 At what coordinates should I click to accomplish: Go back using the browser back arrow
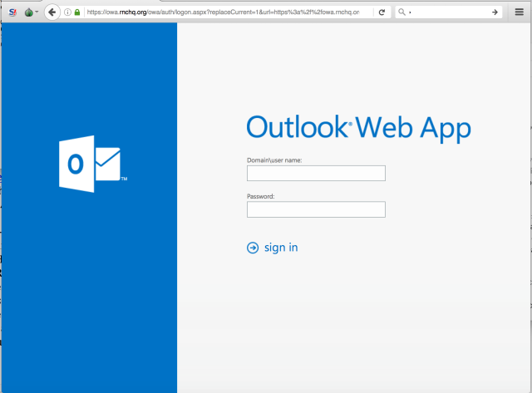point(52,12)
